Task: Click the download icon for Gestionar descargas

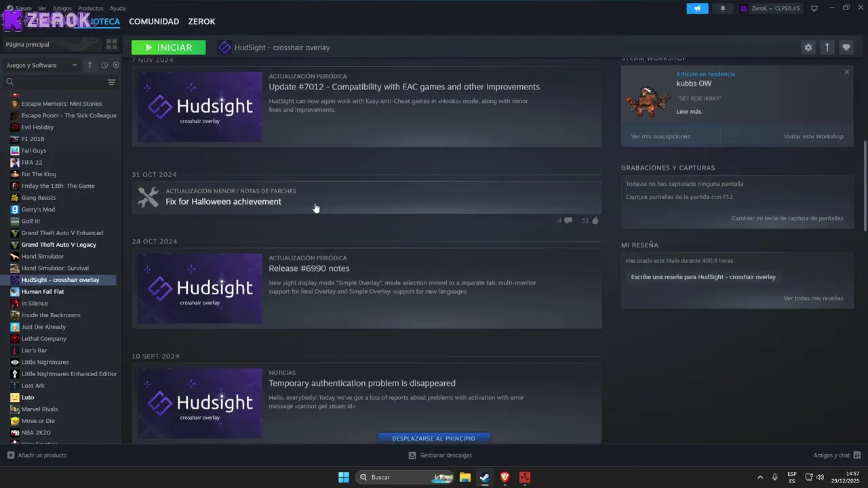Action: click(x=412, y=455)
